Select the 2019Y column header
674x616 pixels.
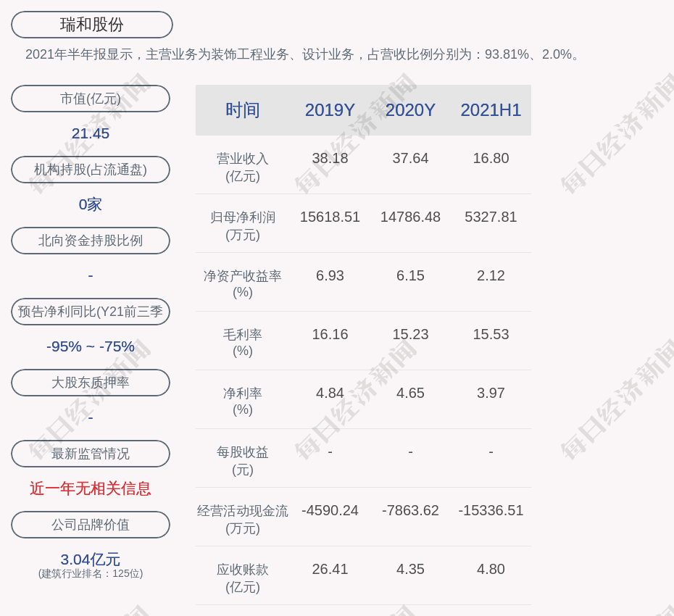point(330,110)
